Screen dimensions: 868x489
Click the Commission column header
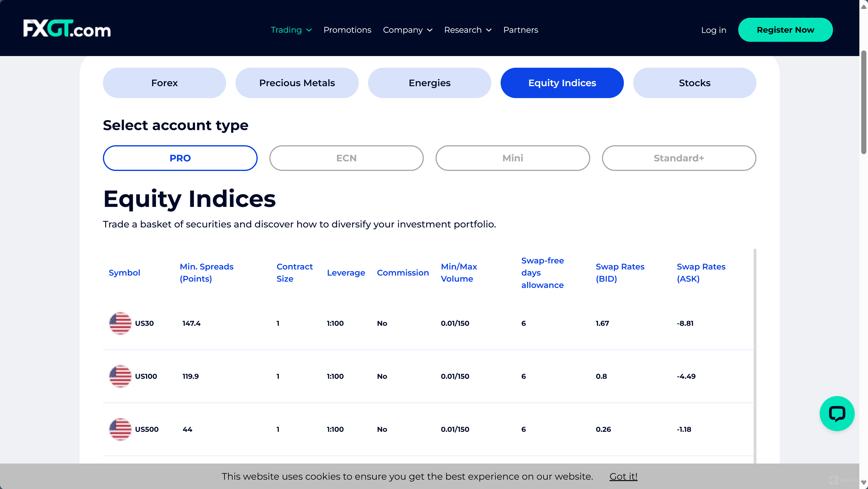pos(403,273)
